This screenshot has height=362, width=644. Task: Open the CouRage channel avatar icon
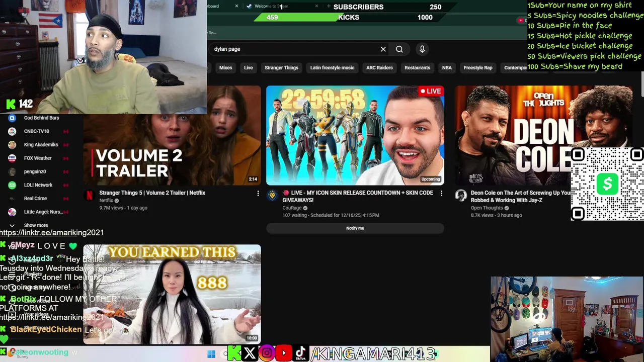point(272,196)
